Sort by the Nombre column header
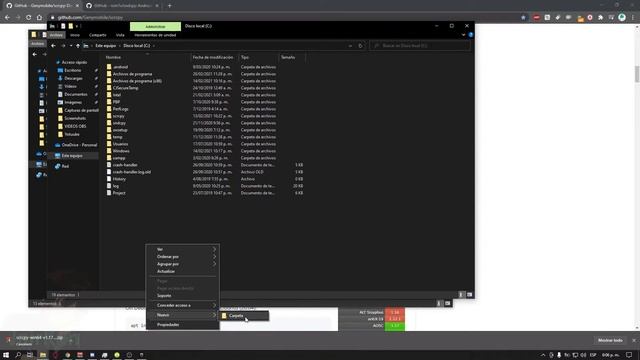640x360 pixels. pyautogui.click(x=113, y=58)
